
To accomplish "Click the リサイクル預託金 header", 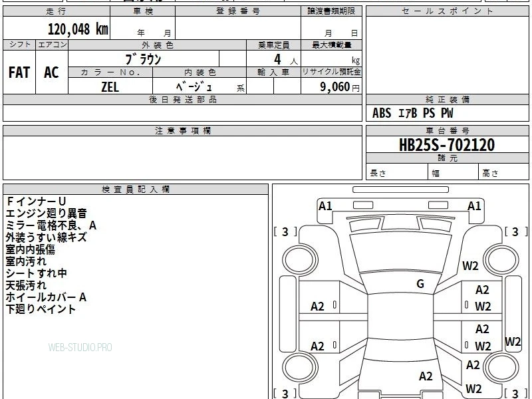I will point(331,72).
